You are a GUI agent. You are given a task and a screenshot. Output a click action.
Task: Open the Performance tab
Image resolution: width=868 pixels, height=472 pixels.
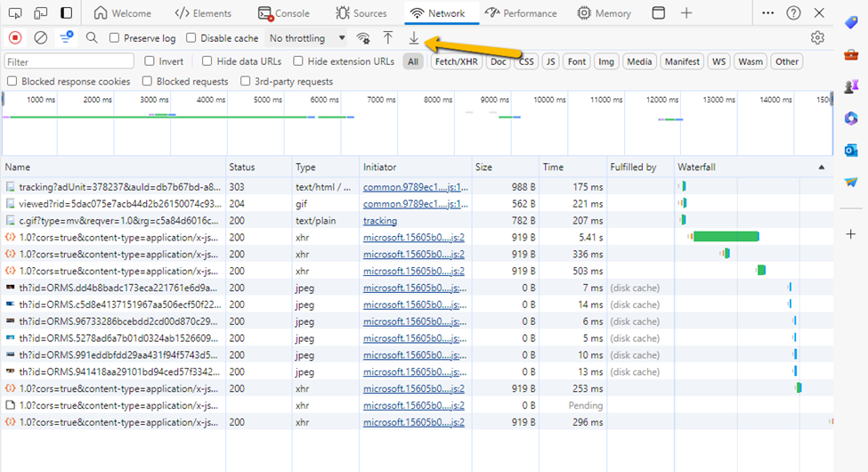pos(522,13)
